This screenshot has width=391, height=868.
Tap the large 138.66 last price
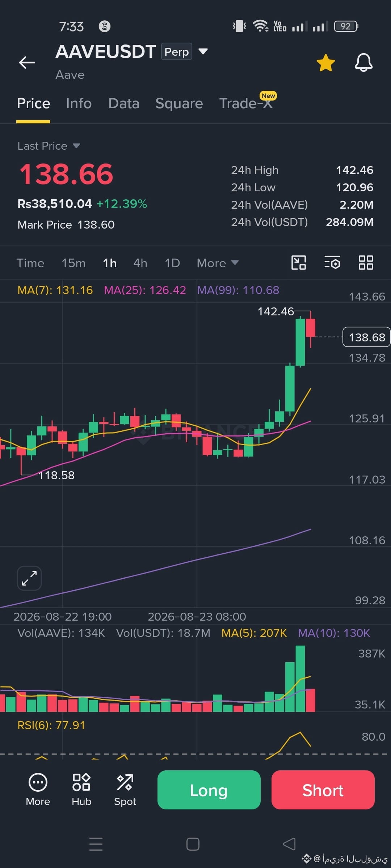(x=66, y=174)
